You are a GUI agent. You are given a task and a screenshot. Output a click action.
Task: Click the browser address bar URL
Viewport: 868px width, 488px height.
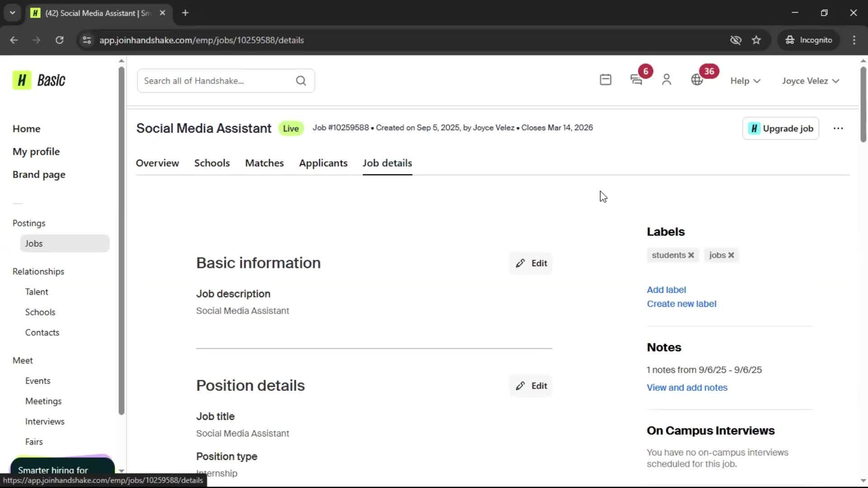202,40
